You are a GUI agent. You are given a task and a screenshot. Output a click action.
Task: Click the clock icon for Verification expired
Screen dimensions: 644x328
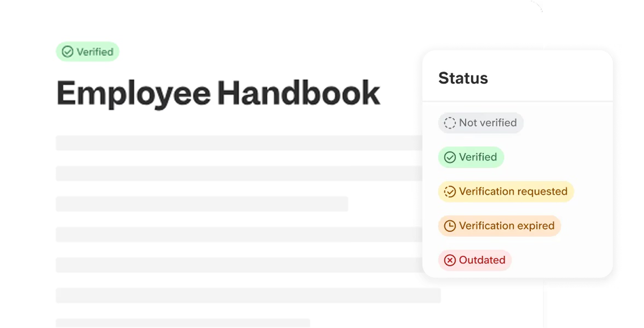[449, 226]
